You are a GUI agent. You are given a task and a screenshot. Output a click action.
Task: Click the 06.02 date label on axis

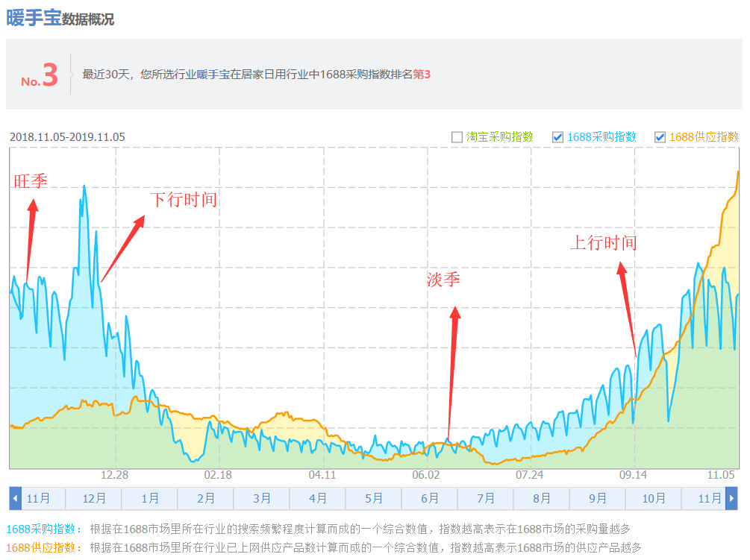pos(426,475)
